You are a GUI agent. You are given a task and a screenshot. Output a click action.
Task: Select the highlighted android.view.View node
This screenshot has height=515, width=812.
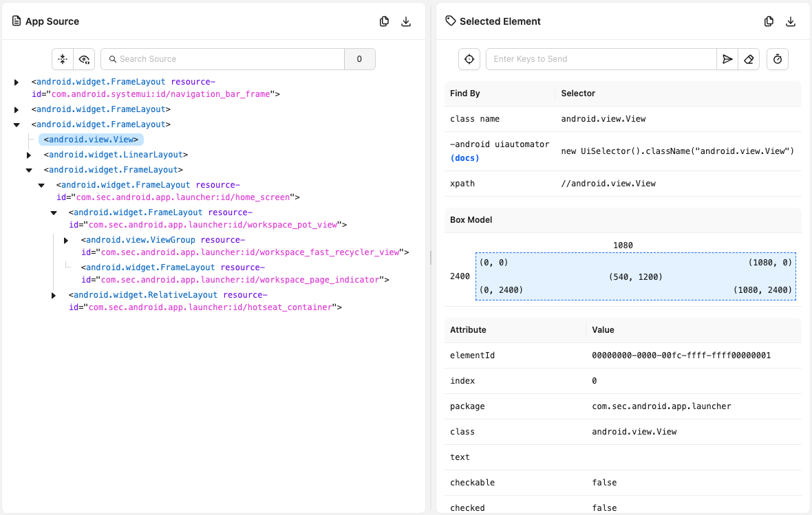click(91, 140)
